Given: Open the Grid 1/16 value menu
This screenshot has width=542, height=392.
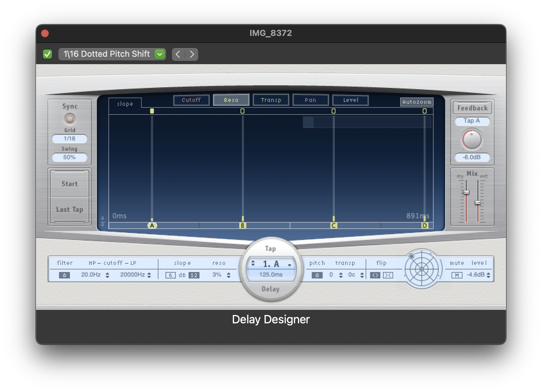Looking at the screenshot, I should (70, 139).
